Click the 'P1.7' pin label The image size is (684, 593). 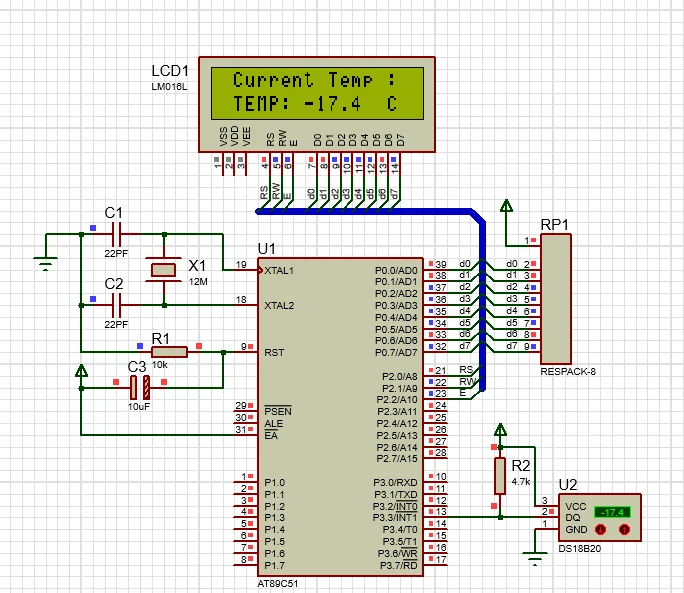coord(274,566)
